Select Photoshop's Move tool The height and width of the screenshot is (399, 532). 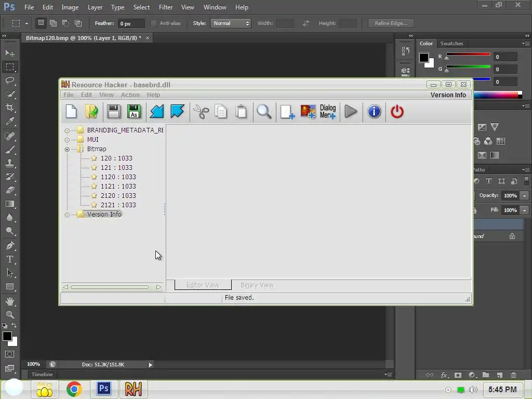click(x=10, y=54)
